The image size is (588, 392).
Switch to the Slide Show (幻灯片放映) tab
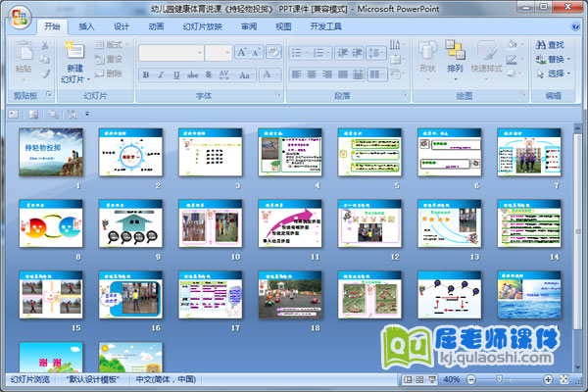202,26
